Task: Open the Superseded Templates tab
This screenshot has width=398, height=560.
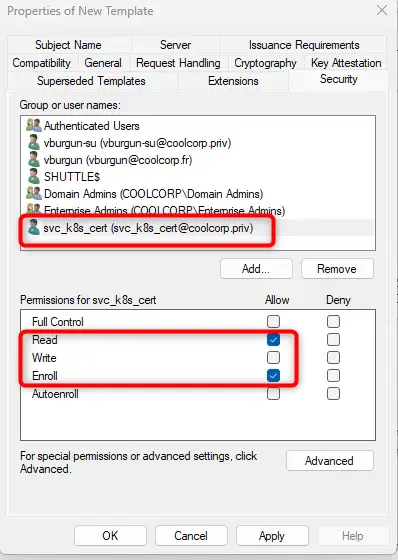Action: point(91,81)
